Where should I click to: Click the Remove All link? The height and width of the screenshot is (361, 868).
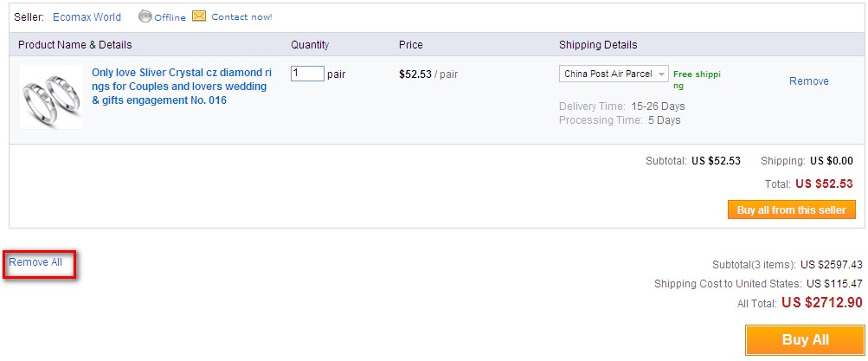click(x=35, y=262)
